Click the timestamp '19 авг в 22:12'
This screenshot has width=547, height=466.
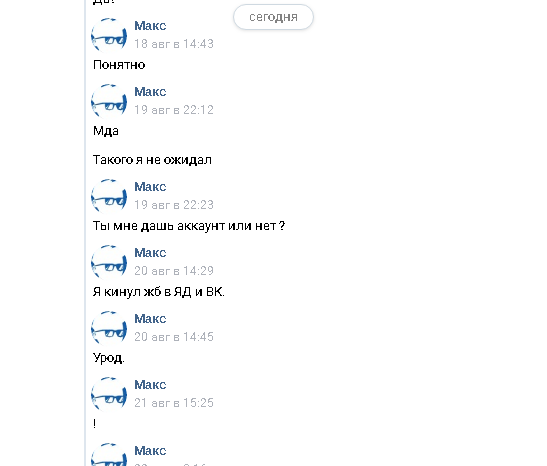tap(174, 110)
